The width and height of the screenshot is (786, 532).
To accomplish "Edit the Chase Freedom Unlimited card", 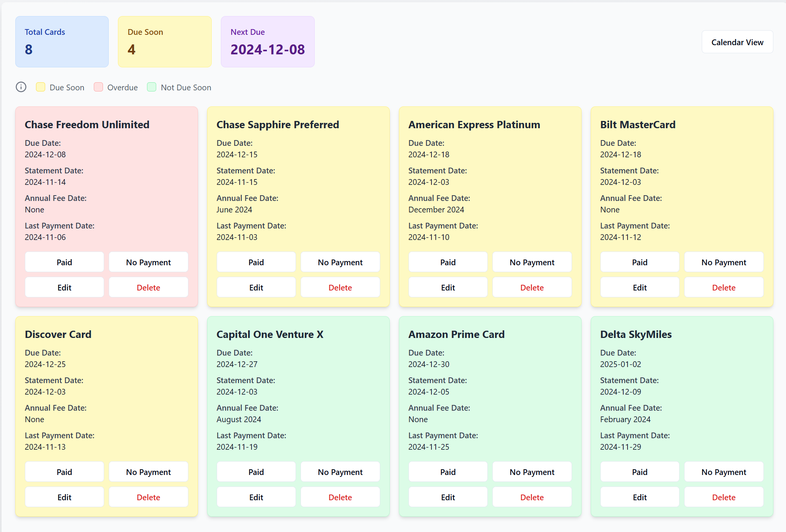I will (64, 287).
